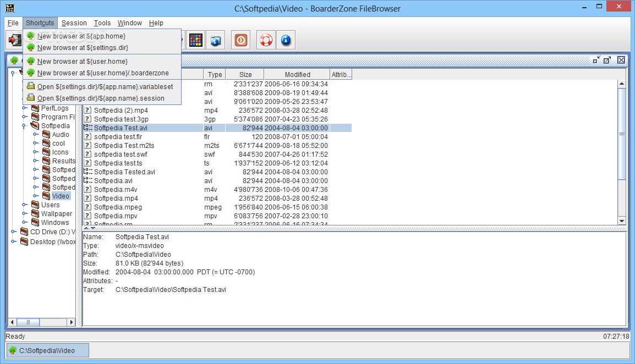Viewport: 635px width, 364px height.
Task: Choose New browser at ${app.home}
Action: coord(102,36)
